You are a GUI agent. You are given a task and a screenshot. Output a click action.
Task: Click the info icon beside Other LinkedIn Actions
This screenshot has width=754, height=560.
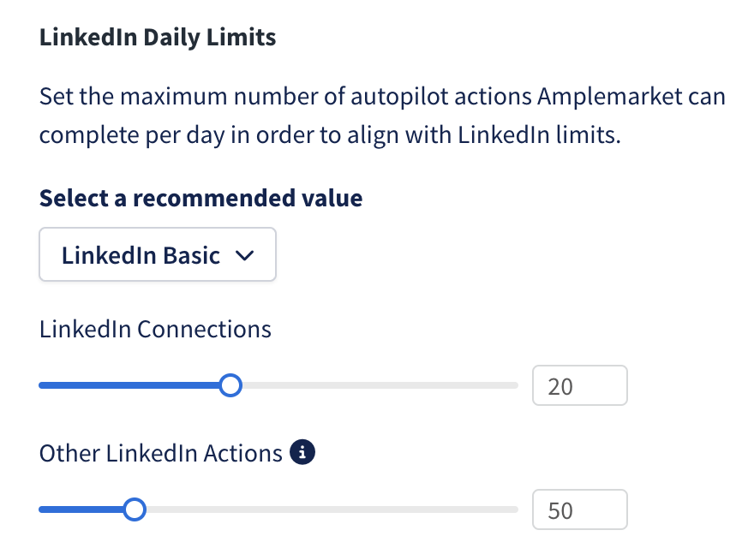(302, 452)
